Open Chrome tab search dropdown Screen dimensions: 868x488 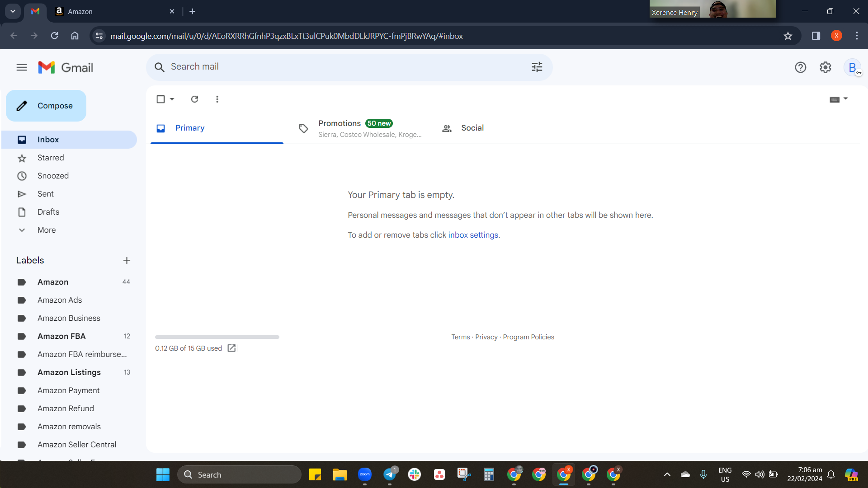pos(13,11)
